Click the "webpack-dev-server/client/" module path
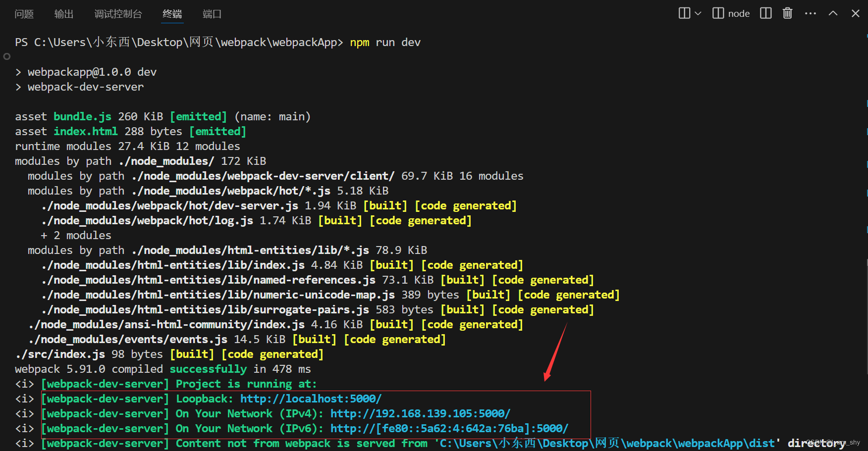This screenshot has width=868, height=451. tap(263, 176)
